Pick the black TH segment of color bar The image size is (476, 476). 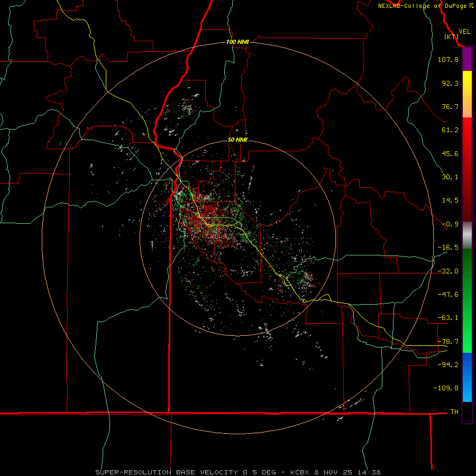[467, 412]
